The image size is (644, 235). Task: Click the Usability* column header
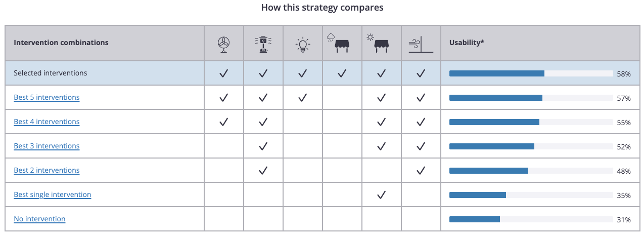click(x=467, y=43)
